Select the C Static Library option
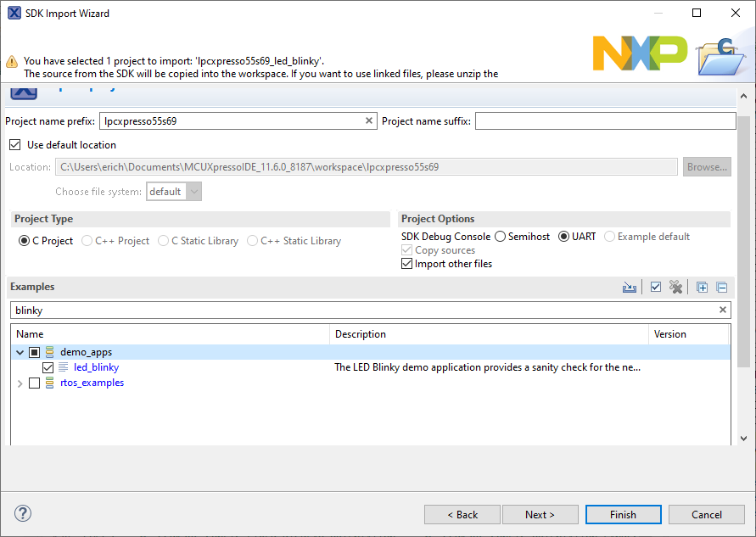 163,240
